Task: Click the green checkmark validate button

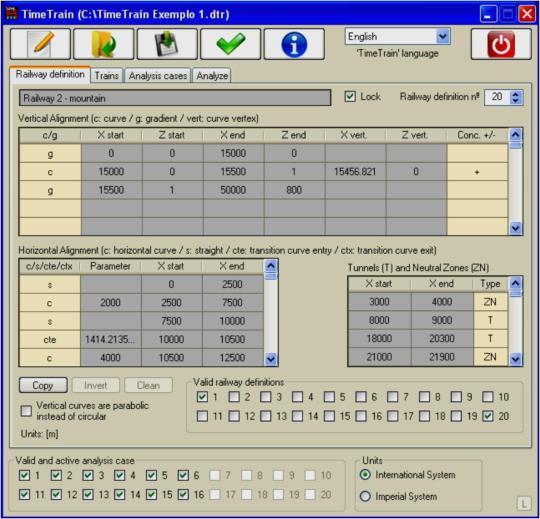Action: point(230,44)
